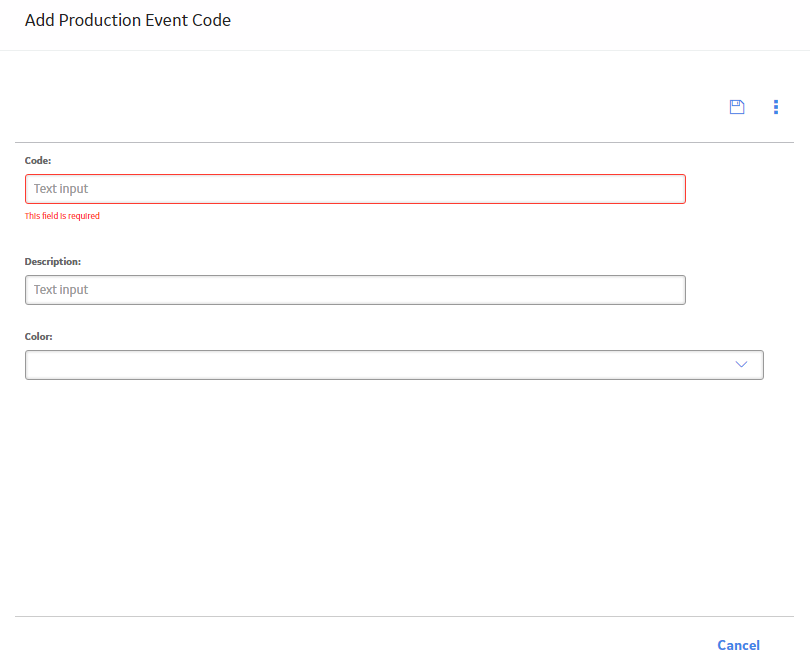Image resolution: width=810 pixels, height=665 pixels.
Task: Select the Description field label
Action: pos(53,261)
